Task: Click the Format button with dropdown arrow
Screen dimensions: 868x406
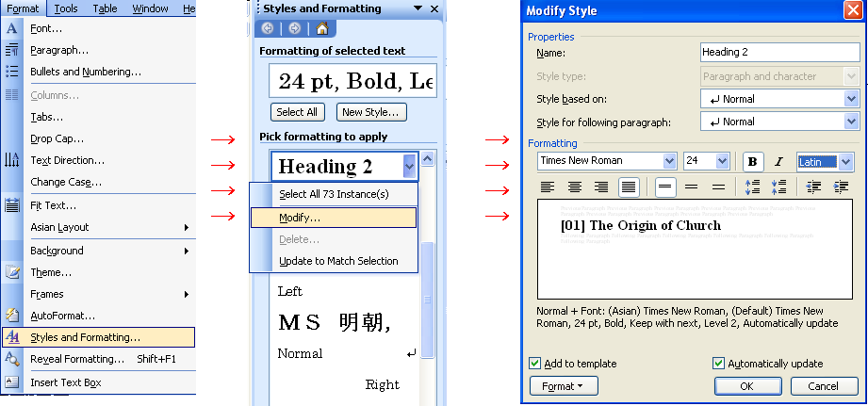Action: [x=564, y=386]
